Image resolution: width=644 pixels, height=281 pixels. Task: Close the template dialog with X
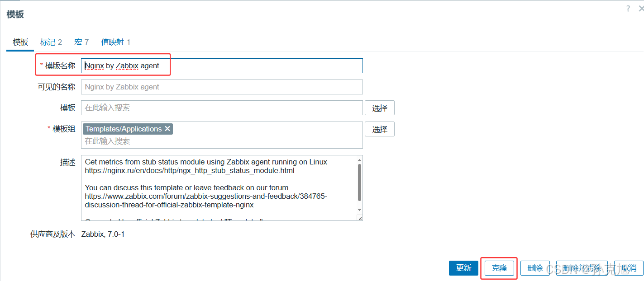pyautogui.click(x=641, y=9)
